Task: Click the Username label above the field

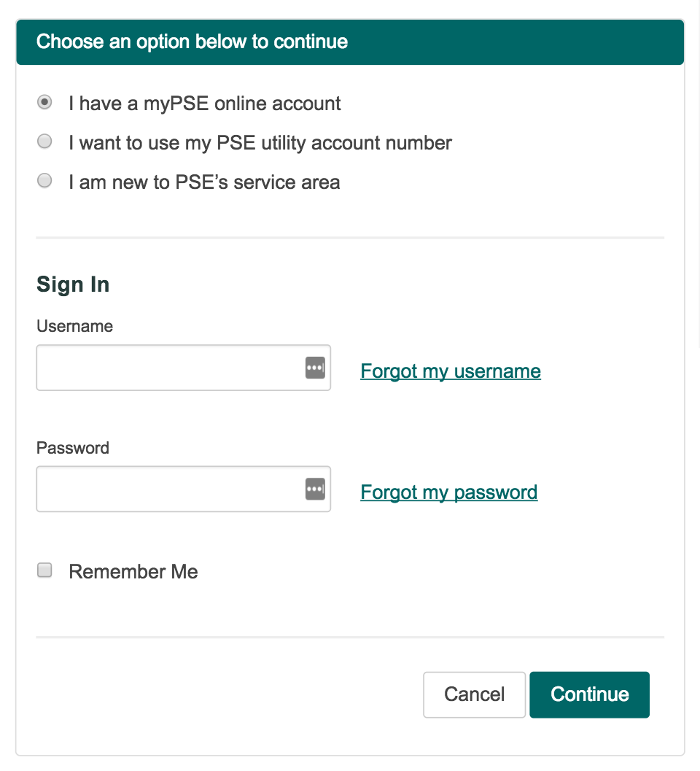Action: click(74, 326)
